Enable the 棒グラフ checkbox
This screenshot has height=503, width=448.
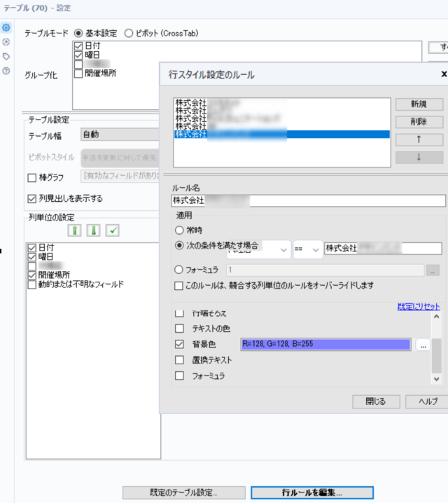tap(31, 178)
